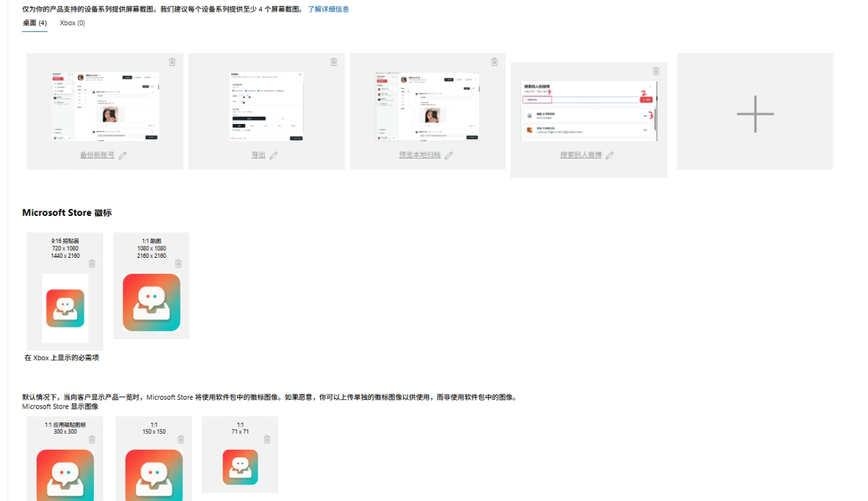Switch to the 桌面 (4) tab

pos(35,23)
